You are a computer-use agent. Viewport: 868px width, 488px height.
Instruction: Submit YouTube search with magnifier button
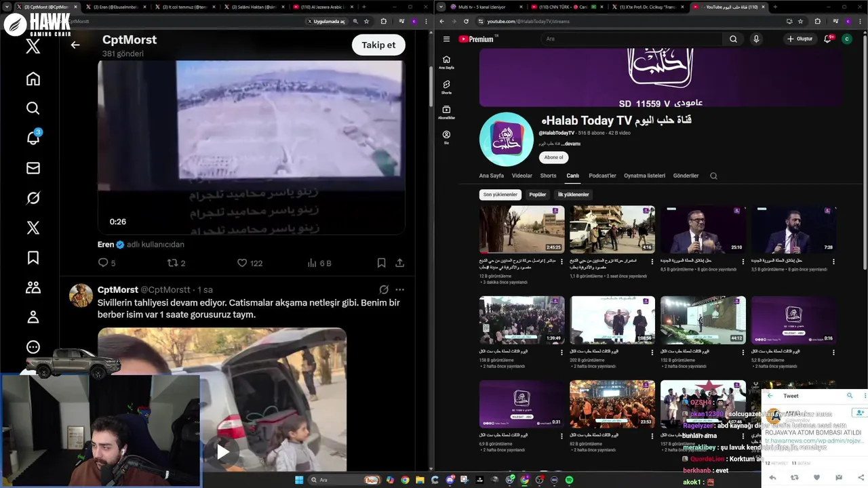[x=733, y=39]
